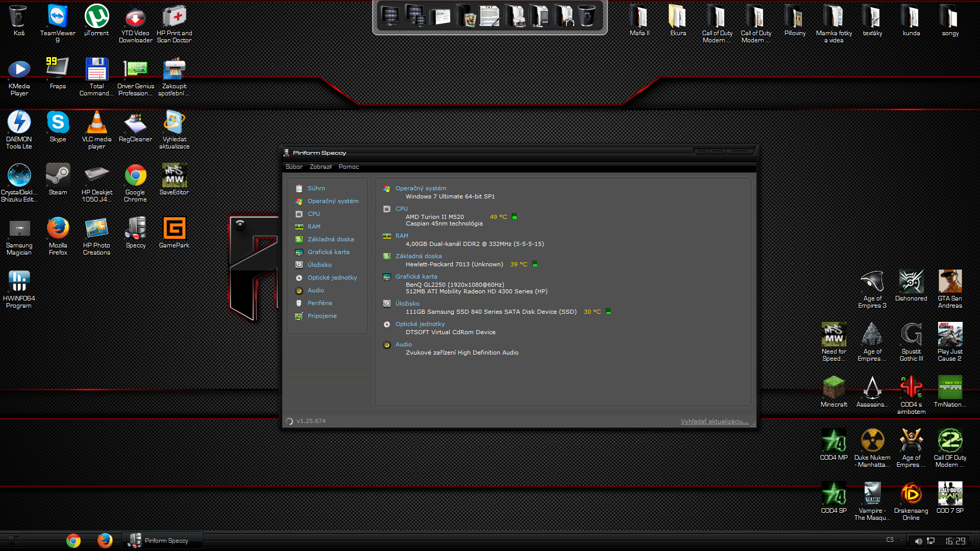
Task: Open the Súbor menu in Speccy
Action: (x=294, y=167)
